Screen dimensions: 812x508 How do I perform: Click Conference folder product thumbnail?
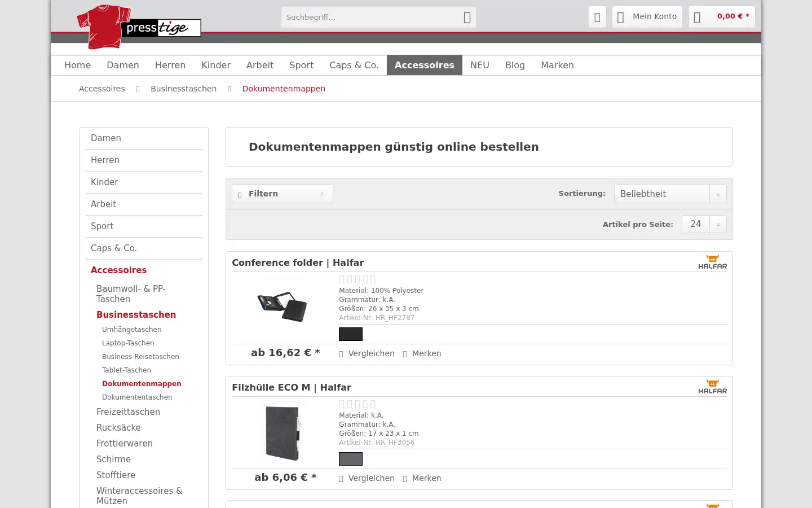tap(282, 307)
